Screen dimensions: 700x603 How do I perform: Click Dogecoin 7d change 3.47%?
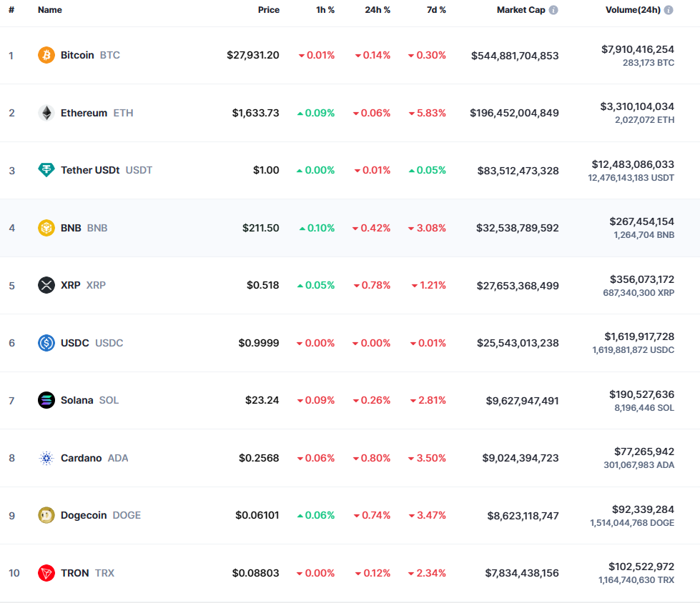tap(428, 515)
